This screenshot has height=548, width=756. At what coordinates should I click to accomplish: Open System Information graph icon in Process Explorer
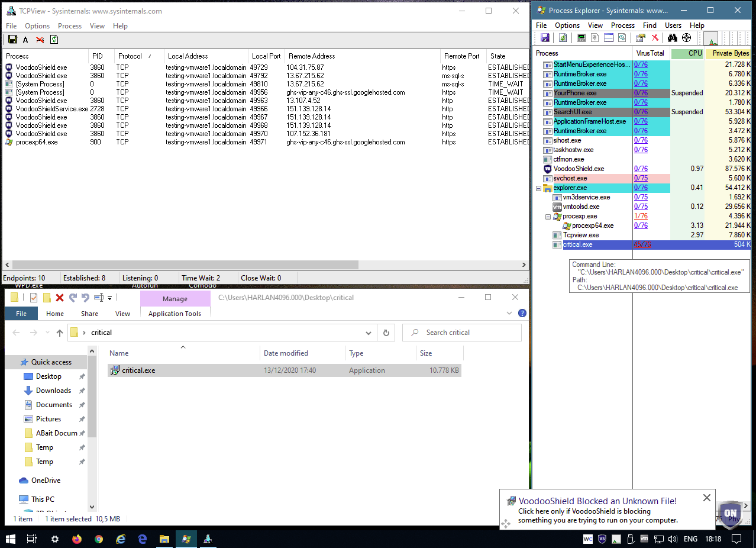[582, 38]
